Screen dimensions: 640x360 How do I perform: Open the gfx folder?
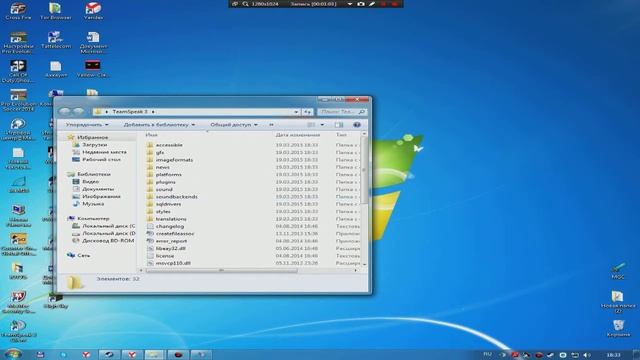pyautogui.click(x=160, y=152)
